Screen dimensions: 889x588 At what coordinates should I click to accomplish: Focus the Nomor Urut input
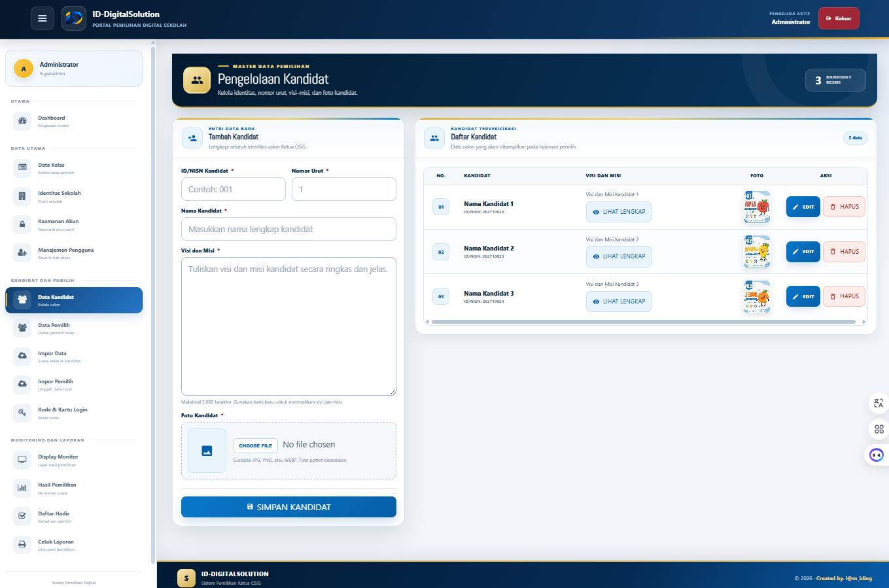point(344,189)
